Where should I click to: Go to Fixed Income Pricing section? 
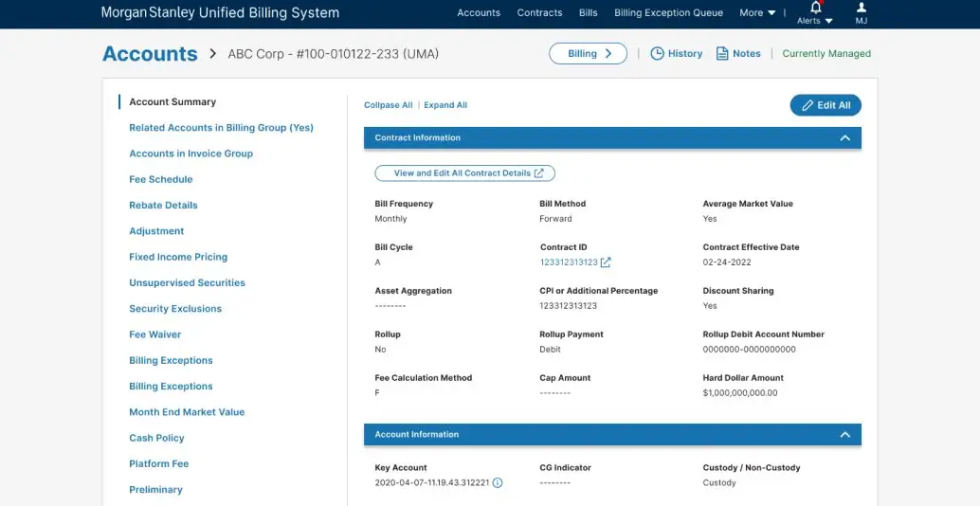coord(178,257)
